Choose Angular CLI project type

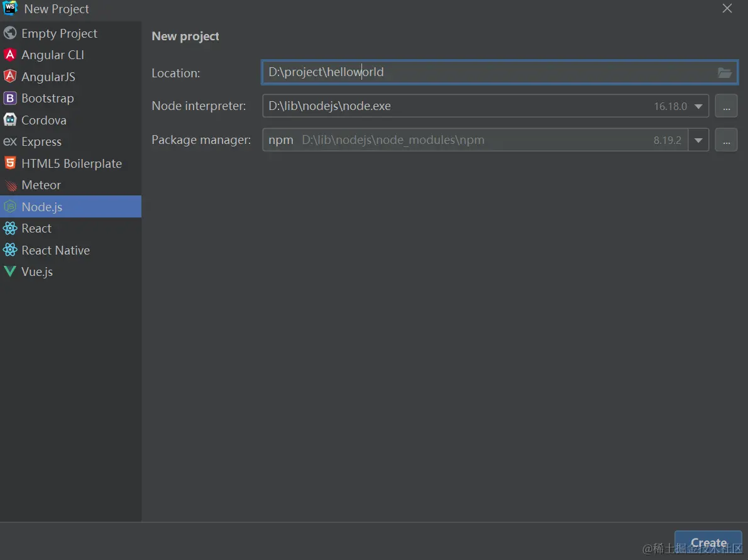tap(70, 55)
